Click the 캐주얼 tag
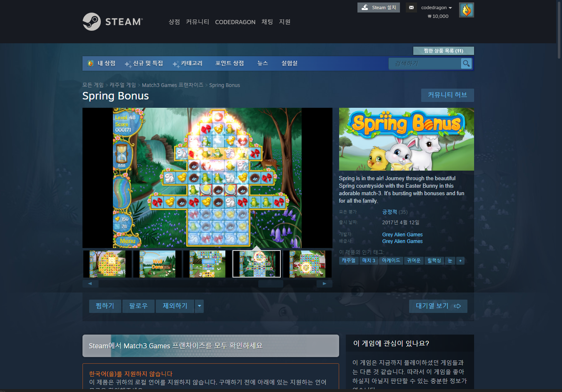The width and height of the screenshot is (562, 392). coord(349,261)
